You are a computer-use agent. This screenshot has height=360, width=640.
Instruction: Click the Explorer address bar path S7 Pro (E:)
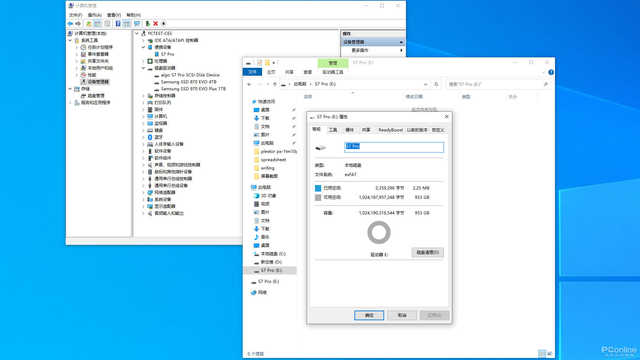pyautogui.click(x=325, y=84)
